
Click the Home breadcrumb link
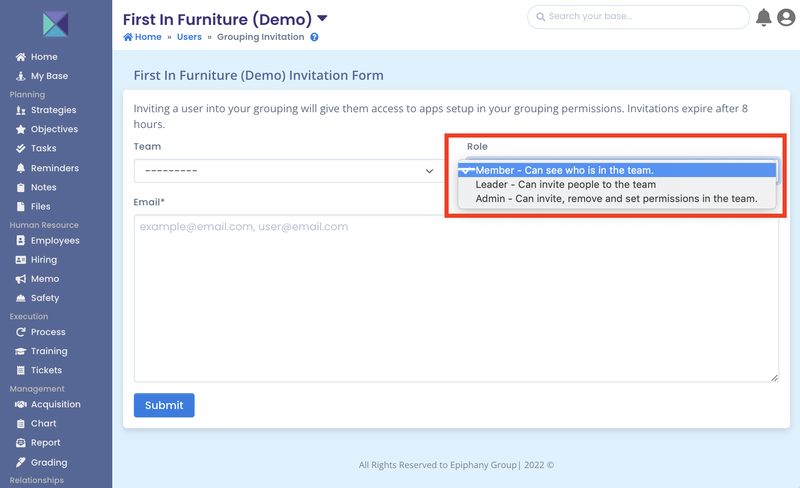coord(142,37)
